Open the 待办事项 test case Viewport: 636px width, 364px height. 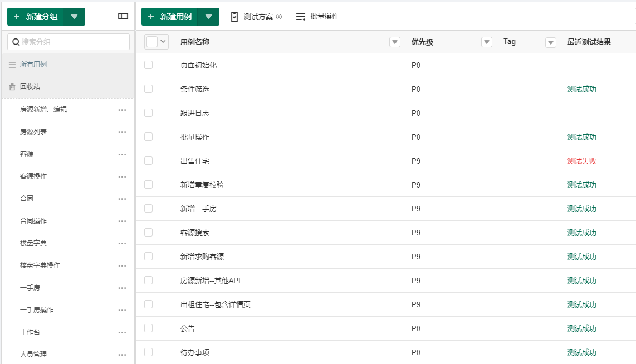(x=195, y=352)
